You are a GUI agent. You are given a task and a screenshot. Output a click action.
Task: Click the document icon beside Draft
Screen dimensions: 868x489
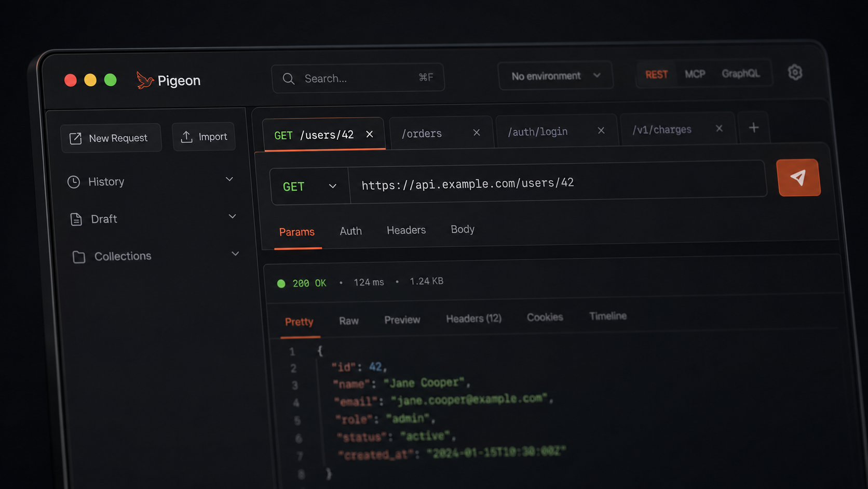pos(76,219)
